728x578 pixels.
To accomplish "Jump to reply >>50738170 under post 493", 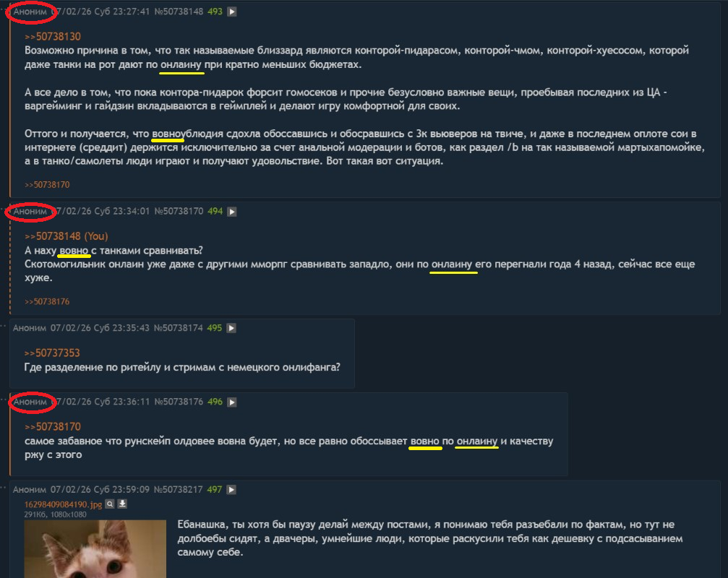I will point(47,185).
